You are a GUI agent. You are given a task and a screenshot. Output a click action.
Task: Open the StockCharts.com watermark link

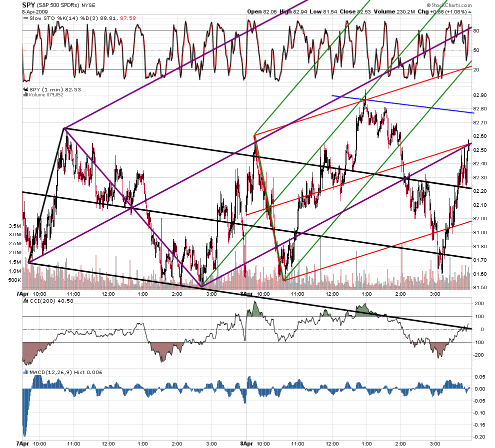coord(449,5)
